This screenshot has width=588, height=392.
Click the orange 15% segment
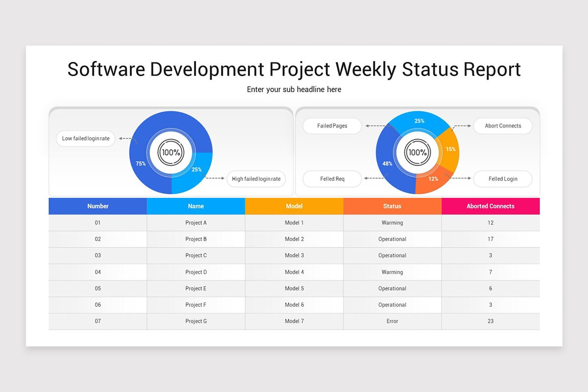451,149
